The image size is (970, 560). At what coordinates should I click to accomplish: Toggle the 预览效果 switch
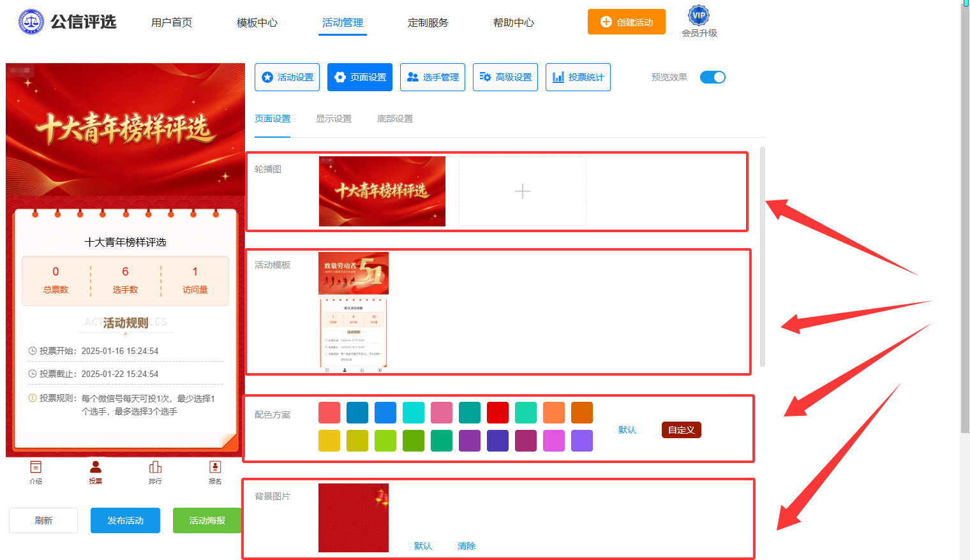point(713,77)
